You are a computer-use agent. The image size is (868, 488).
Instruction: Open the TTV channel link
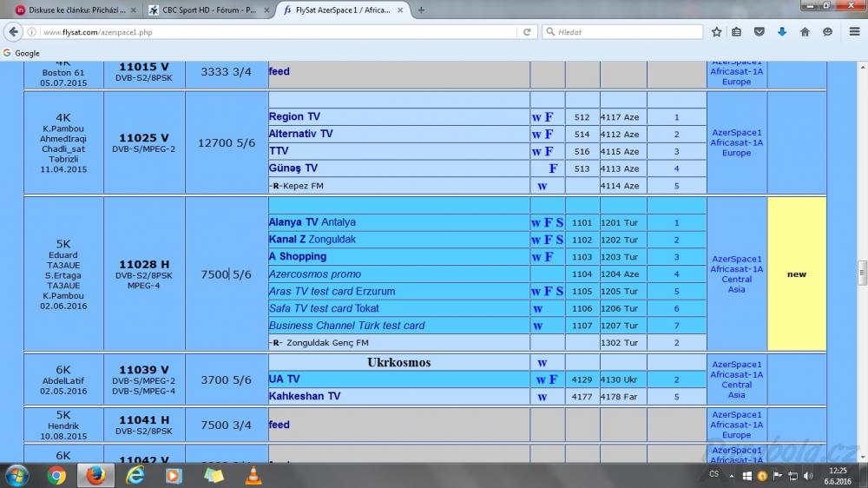(279, 151)
